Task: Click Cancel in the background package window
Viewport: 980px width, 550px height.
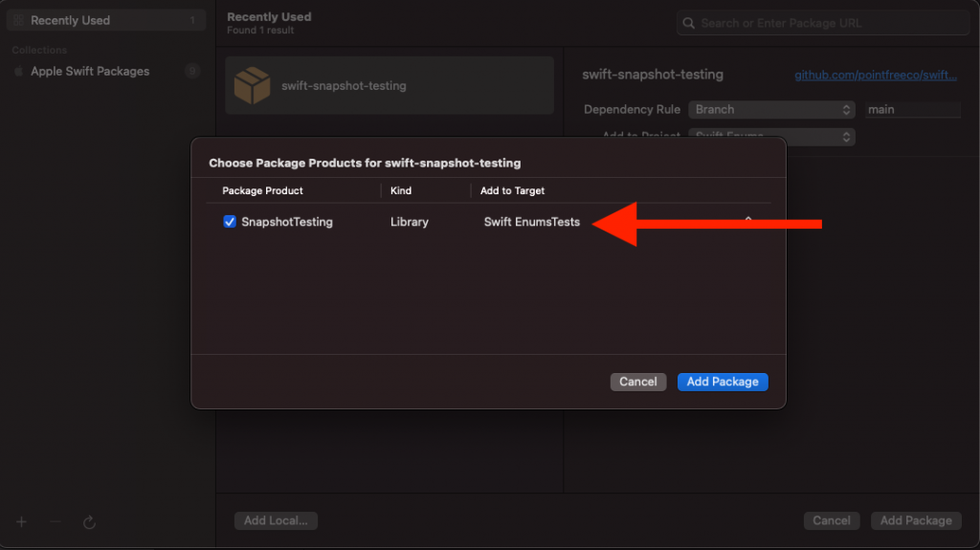Action: 832,520
